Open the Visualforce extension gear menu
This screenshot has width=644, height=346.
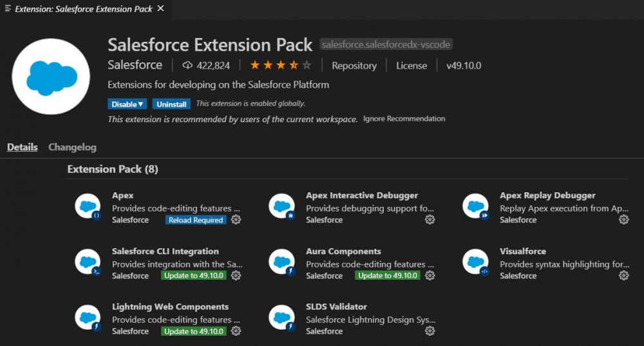[x=623, y=275]
